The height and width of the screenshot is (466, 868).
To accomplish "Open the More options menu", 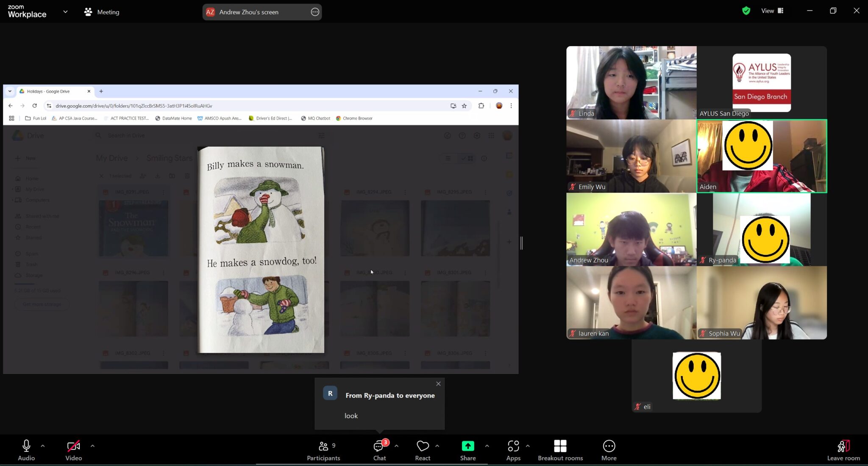I will (x=609, y=450).
